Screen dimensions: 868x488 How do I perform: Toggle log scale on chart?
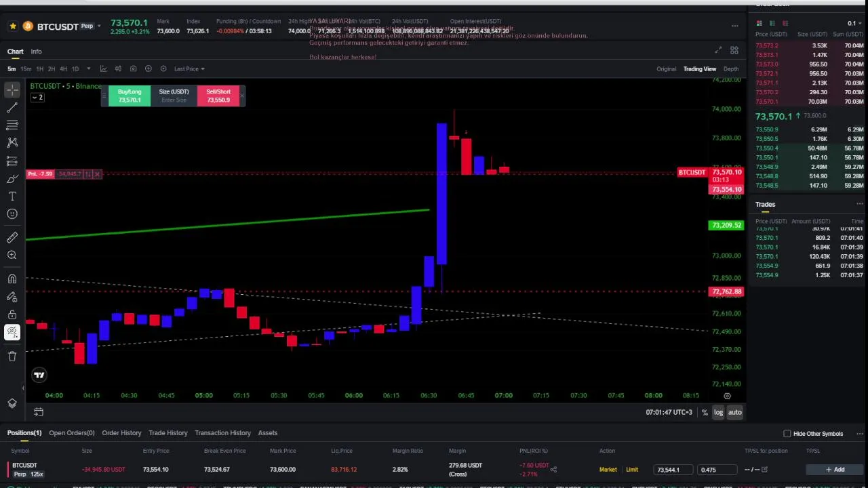tap(718, 412)
